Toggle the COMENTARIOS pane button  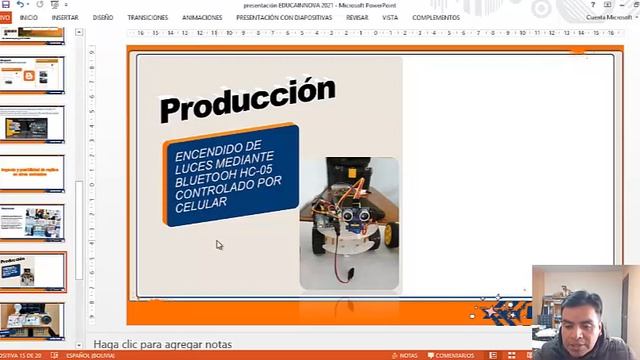(x=451, y=356)
